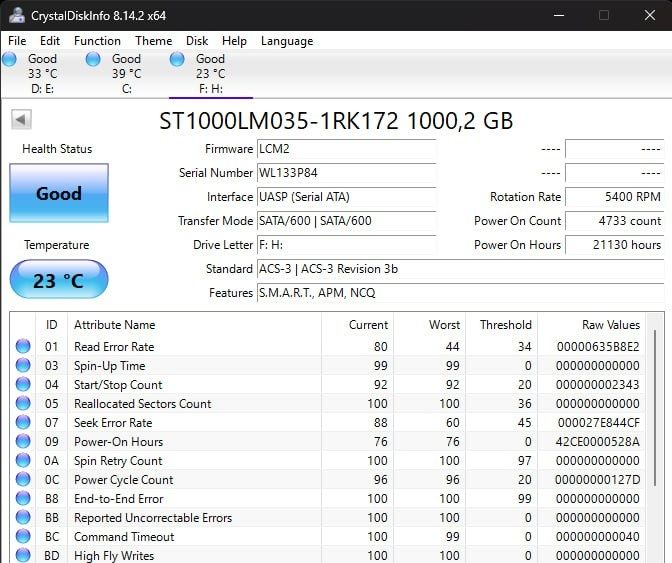Click the CrystalDiskInfo app icon in title bar
Screen dimensions: 672x563
pyautogui.click(x=15, y=15)
